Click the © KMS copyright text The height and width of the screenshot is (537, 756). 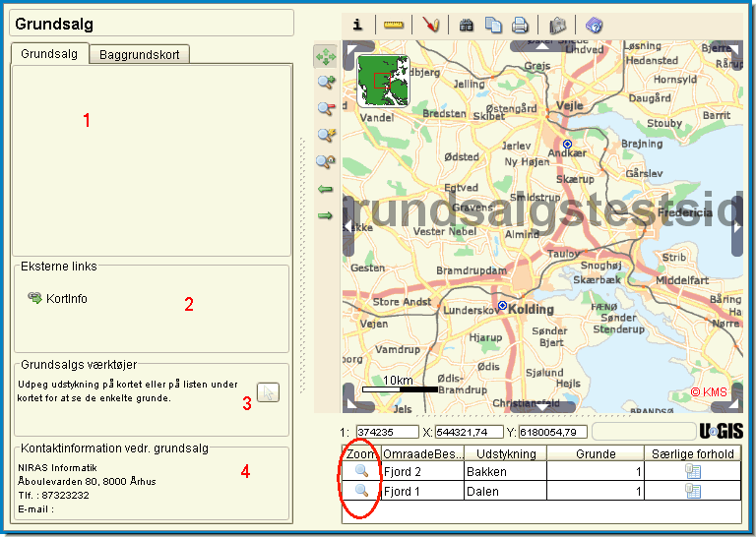pos(709,392)
